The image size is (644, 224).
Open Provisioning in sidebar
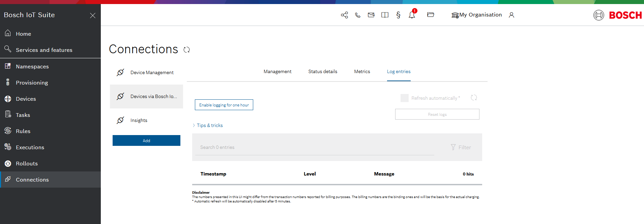(50, 83)
